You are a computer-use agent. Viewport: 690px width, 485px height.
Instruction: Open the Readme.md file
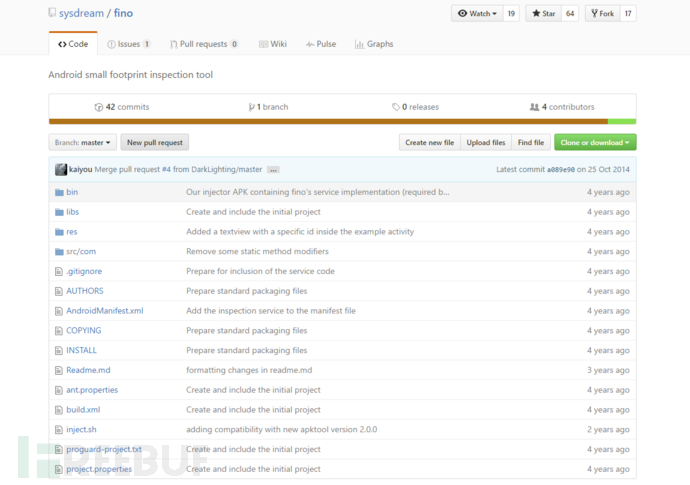88,371
